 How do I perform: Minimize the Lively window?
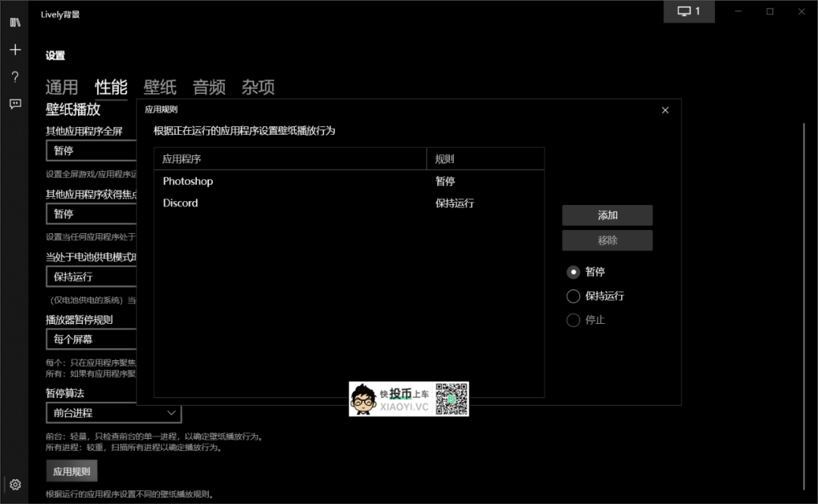point(738,11)
